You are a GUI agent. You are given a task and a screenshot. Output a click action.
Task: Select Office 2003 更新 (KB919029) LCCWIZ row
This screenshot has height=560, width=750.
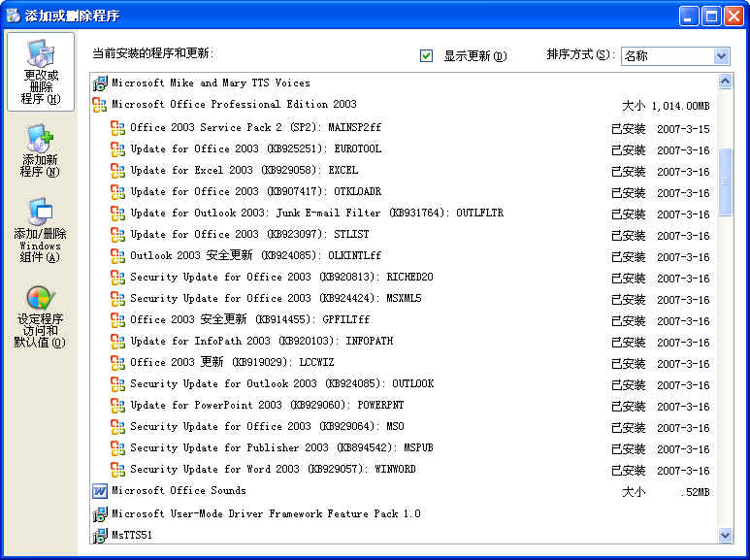pyautogui.click(x=232, y=362)
